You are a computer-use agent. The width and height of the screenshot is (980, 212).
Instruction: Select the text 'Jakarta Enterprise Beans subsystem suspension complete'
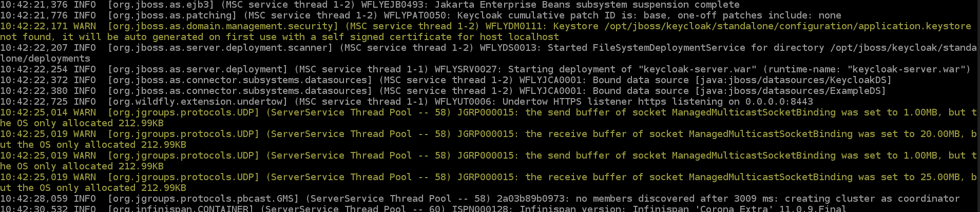[587, 5]
